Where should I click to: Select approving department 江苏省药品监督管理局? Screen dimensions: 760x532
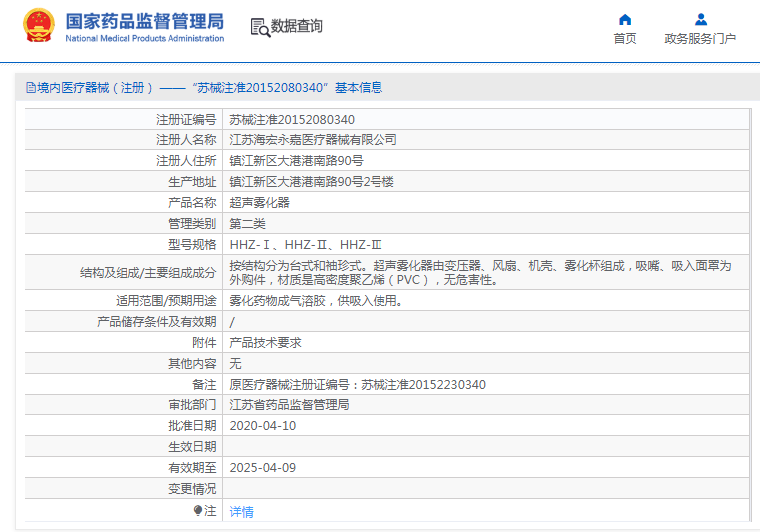(x=289, y=404)
